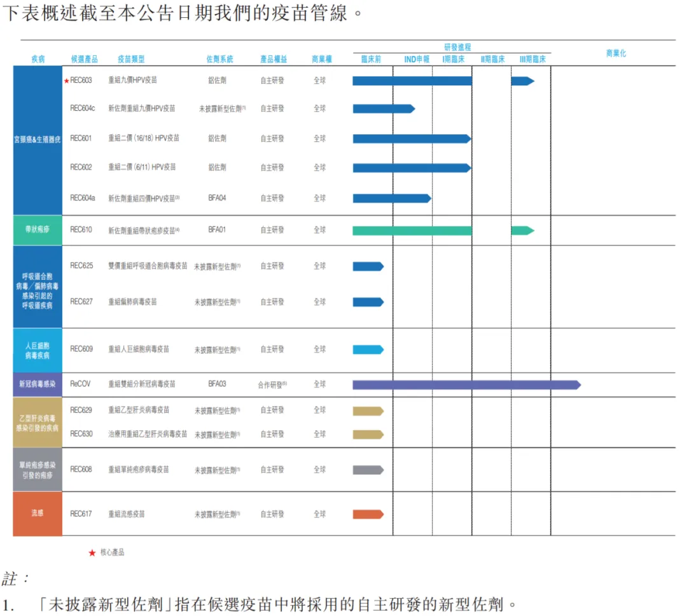Click the BFA04 adjuvant entry
This screenshot has width=687, height=616.
click(217, 198)
